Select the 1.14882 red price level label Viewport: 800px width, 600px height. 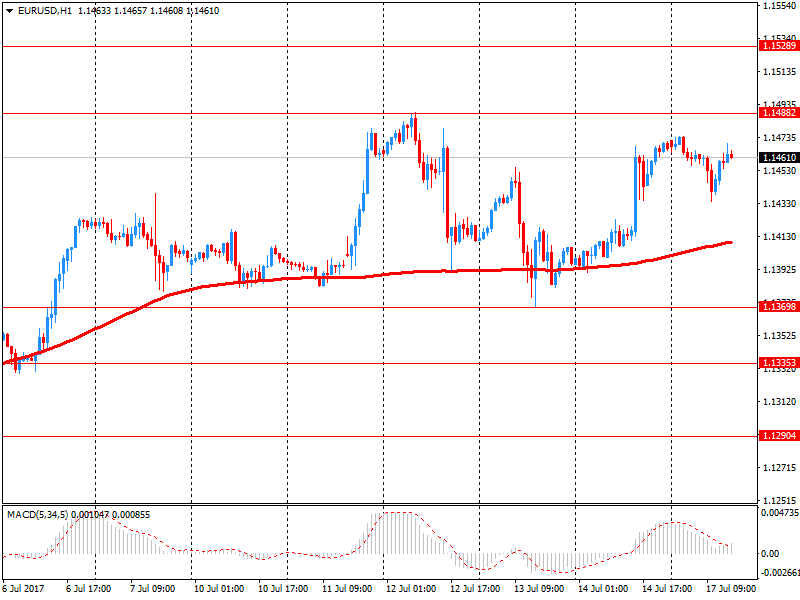(779, 113)
